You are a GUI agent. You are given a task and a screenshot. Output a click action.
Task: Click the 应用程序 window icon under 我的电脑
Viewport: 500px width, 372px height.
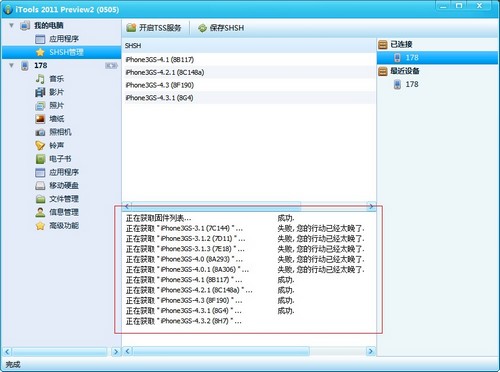pyautogui.click(x=40, y=39)
